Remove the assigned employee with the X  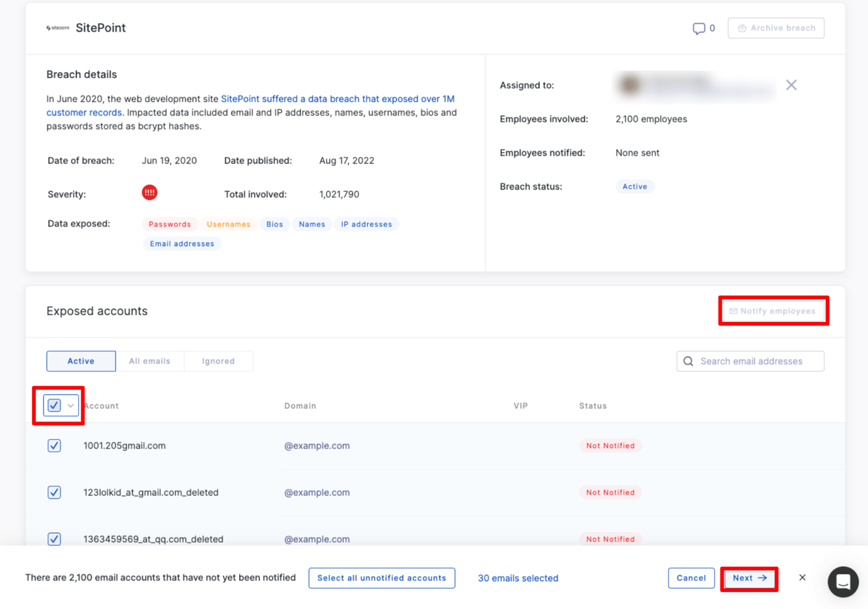791,85
